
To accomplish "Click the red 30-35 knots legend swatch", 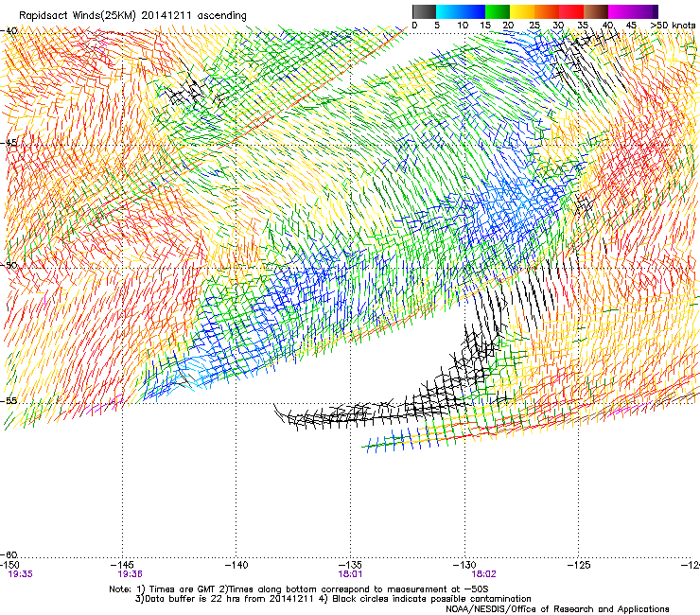I will coord(571,11).
